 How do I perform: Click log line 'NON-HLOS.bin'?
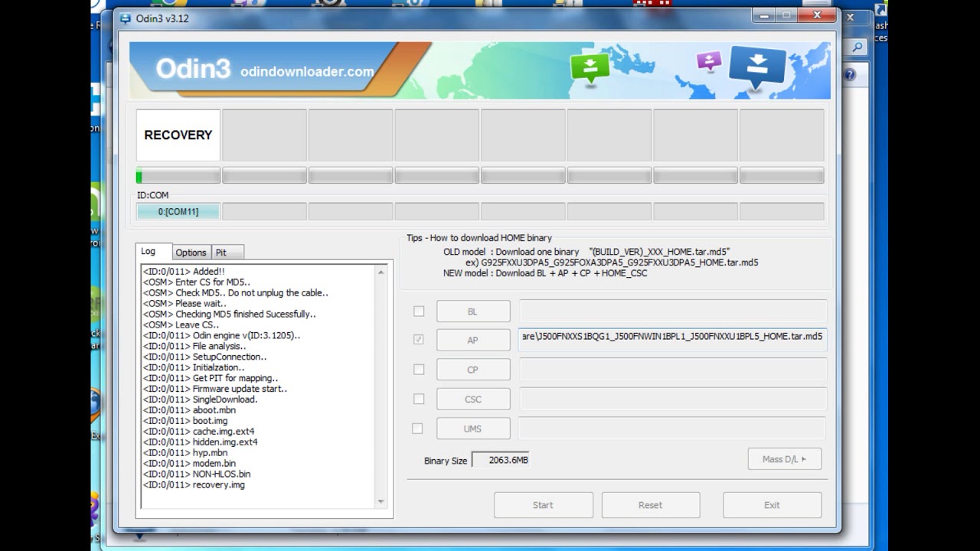click(197, 474)
